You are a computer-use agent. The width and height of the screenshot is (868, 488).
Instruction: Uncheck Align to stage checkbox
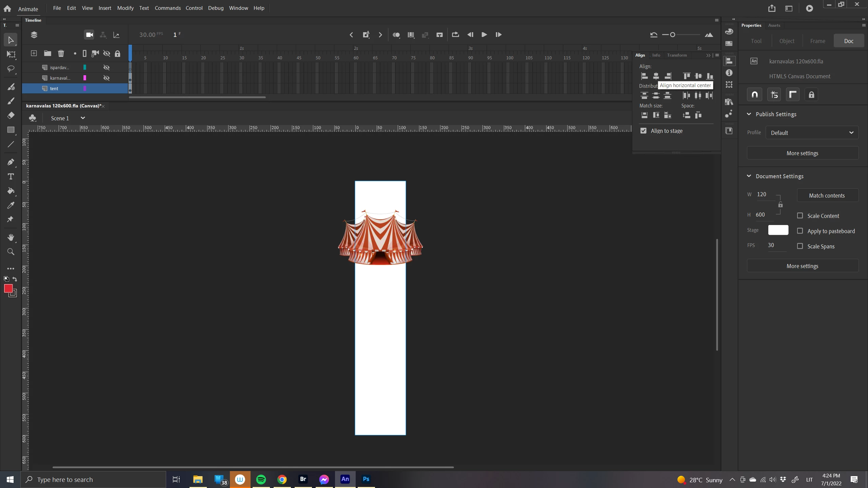643,131
